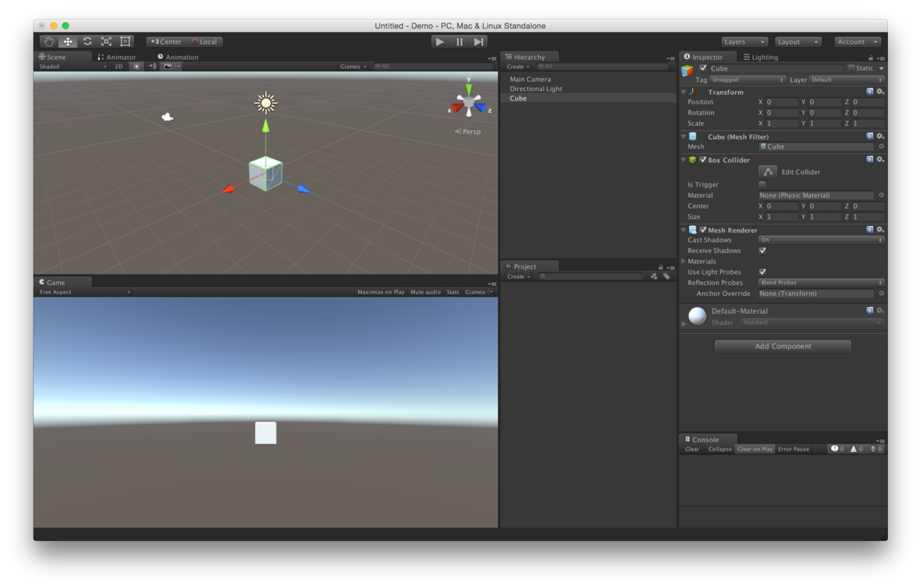Screen dimensions: 921x588
Task: Select the Scene tab in upper panel
Action: coord(56,56)
